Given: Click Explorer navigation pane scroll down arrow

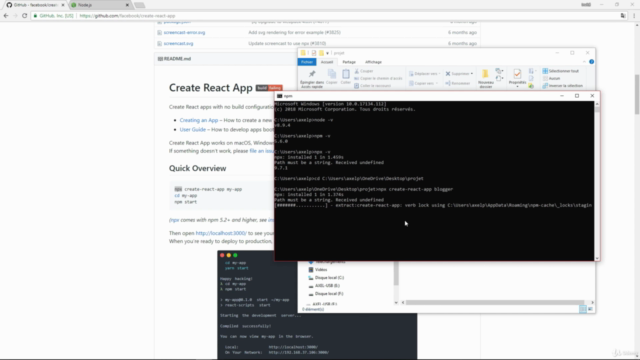Looking at the screenshot, I should (396, 302).
